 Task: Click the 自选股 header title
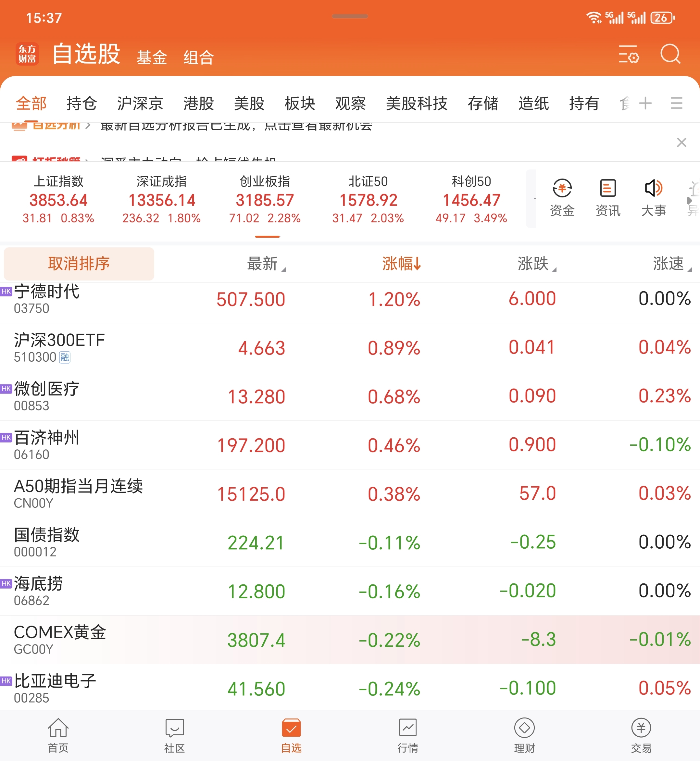[x=86, y=54]
